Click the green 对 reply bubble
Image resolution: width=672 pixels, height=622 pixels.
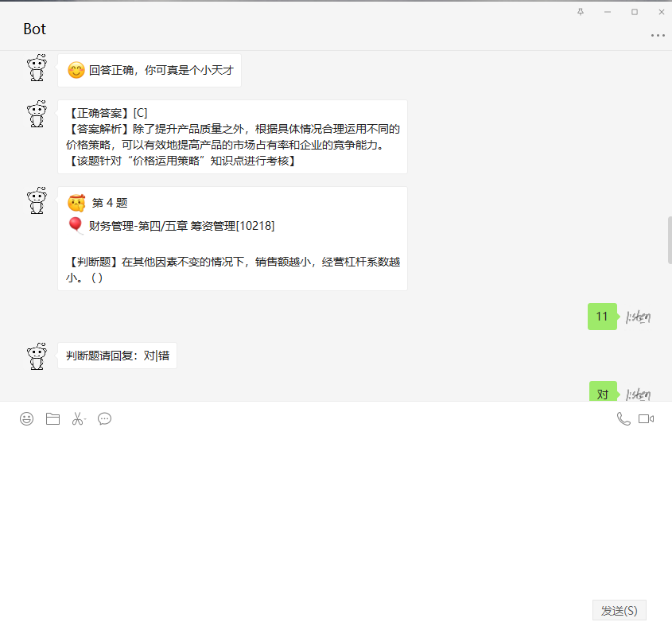pos(602,393)
